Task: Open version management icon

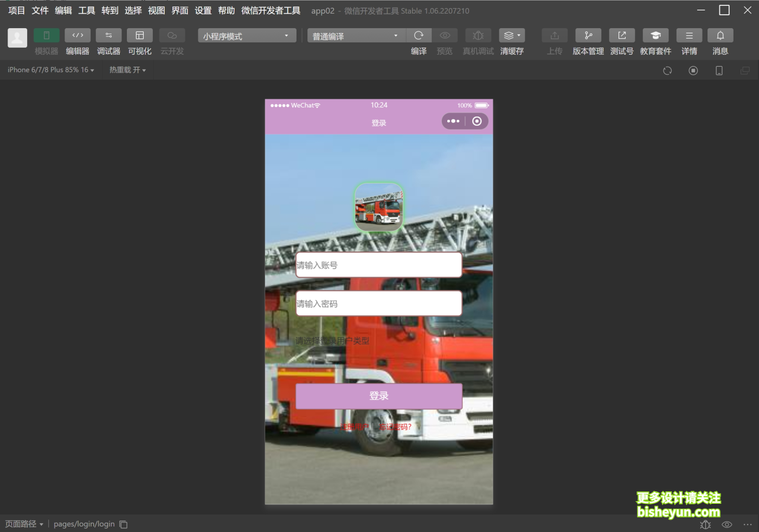Action: coord(588,35)
